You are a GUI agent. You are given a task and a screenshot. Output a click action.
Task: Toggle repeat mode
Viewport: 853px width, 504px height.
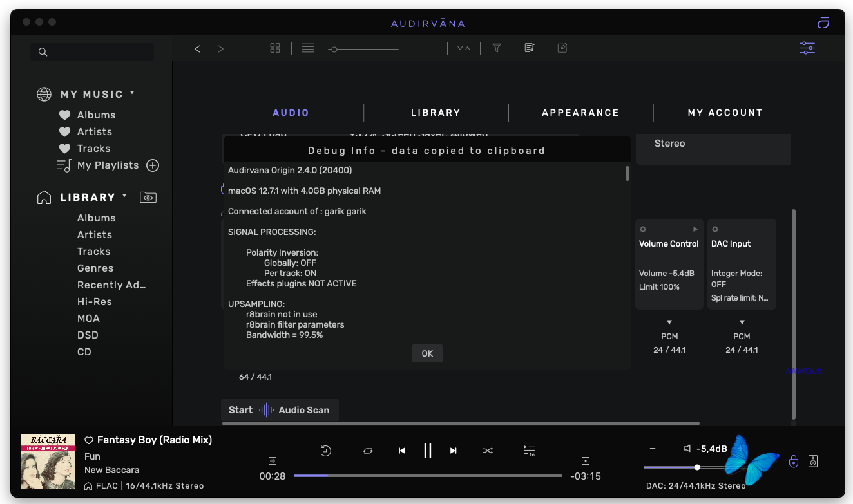click(368, 451)
